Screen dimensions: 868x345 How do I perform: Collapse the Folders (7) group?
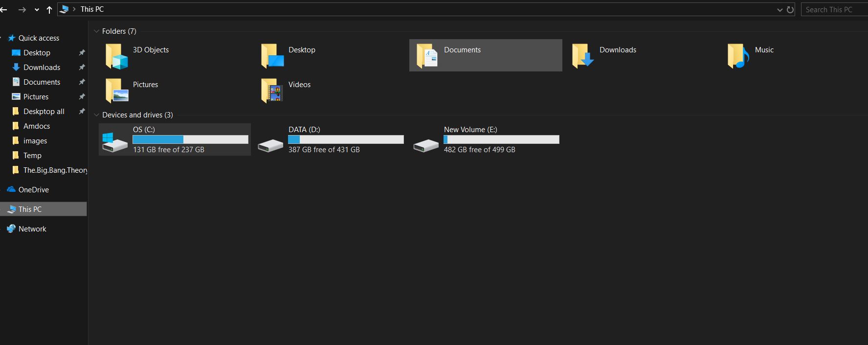coord(96,31)
